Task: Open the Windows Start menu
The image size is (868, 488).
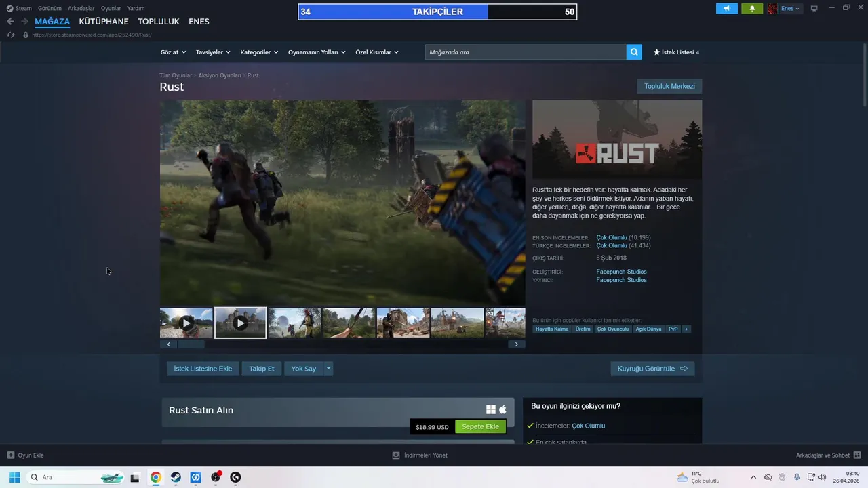Action: pos(14,477)
